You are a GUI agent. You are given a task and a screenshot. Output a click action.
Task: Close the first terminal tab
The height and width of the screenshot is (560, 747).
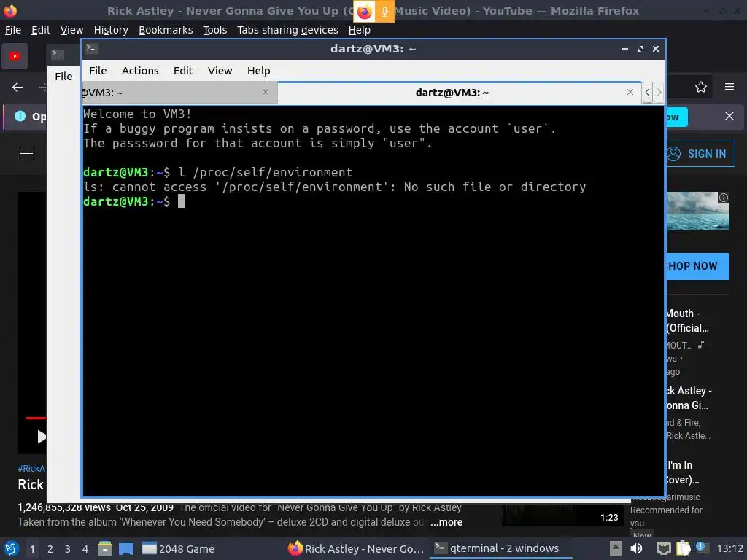coord(266,92)
